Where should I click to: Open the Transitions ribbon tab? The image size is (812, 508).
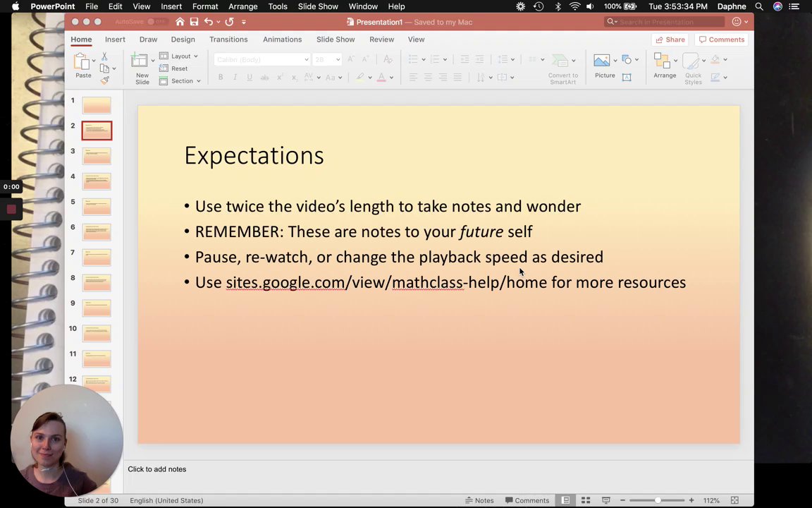(x=228, y=40)
